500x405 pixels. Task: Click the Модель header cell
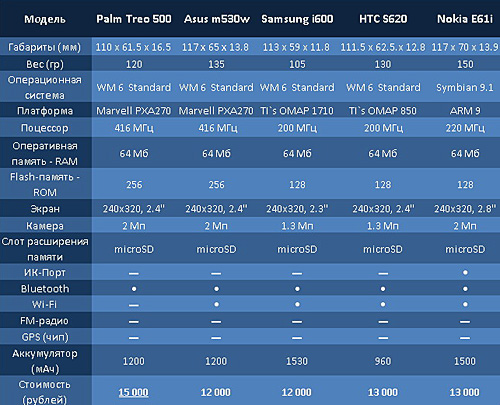coord(45,19)
